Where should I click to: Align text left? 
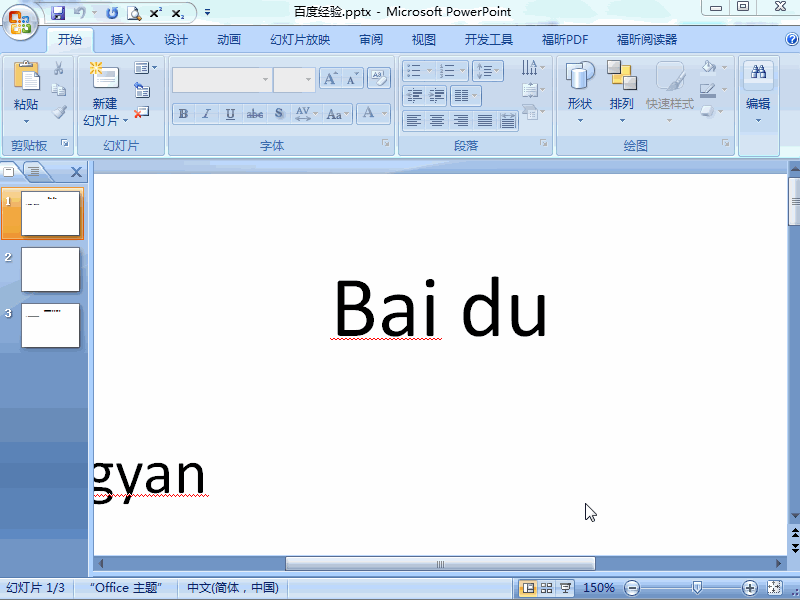click(414, 121)
